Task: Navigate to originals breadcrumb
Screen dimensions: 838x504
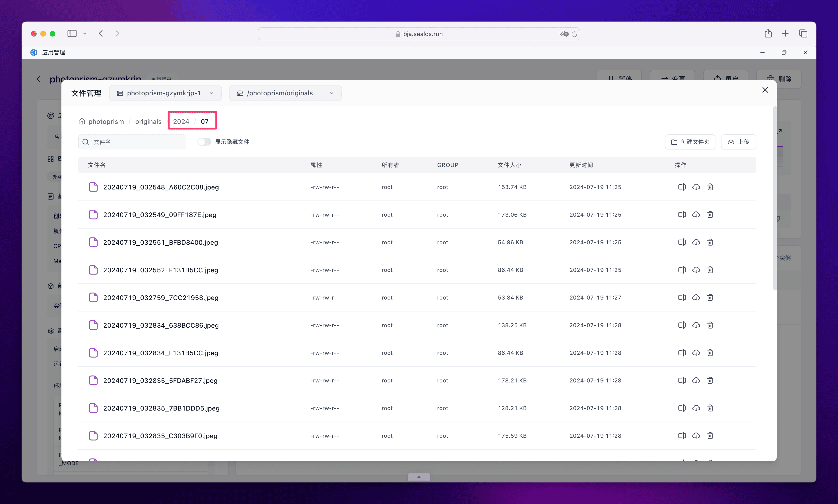Action: pos(148,122)
